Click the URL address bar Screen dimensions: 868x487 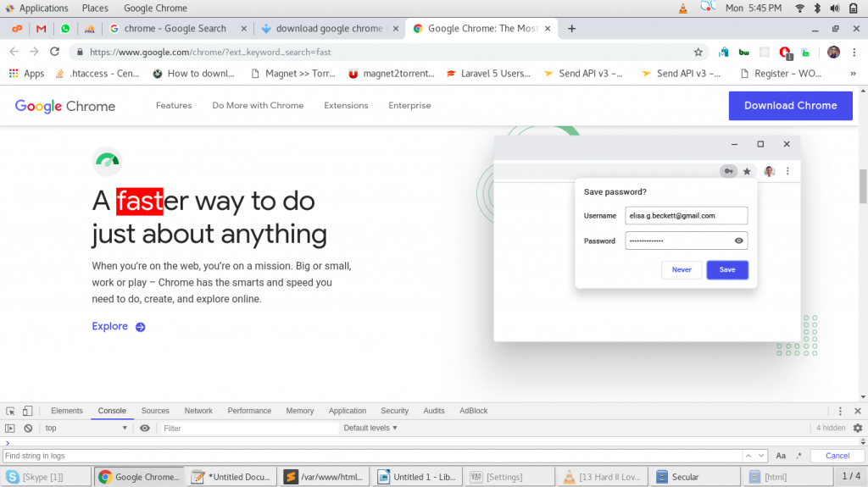click(387, 52)
